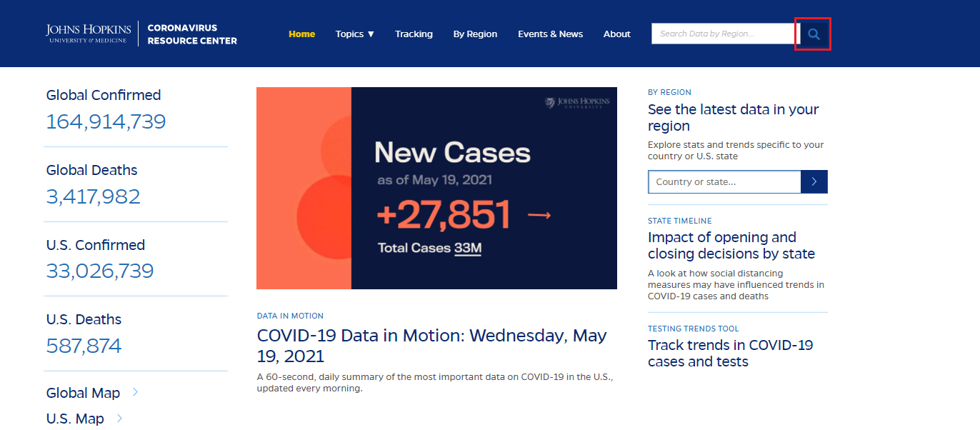Open the U.S. Map link
The height and width of the screenshot is (430, 980).
click(x=75, y=419)
